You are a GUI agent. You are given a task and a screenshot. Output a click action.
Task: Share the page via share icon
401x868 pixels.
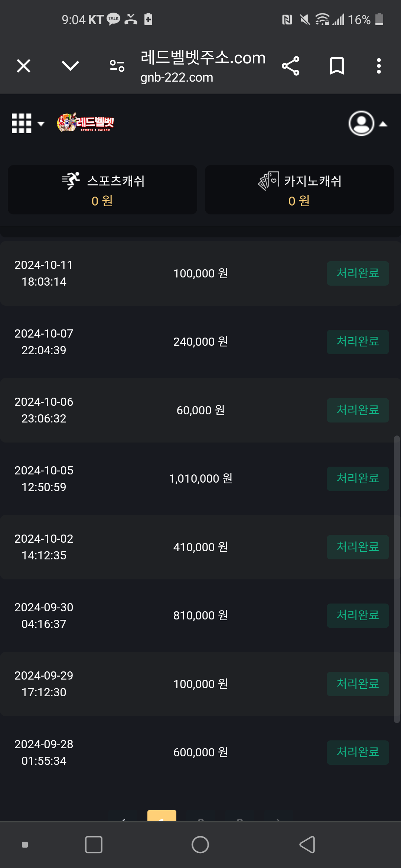291,66
